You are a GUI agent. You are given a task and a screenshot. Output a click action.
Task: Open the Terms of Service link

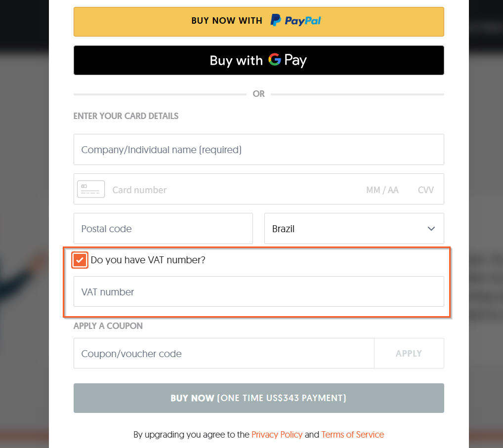(352, 435)
